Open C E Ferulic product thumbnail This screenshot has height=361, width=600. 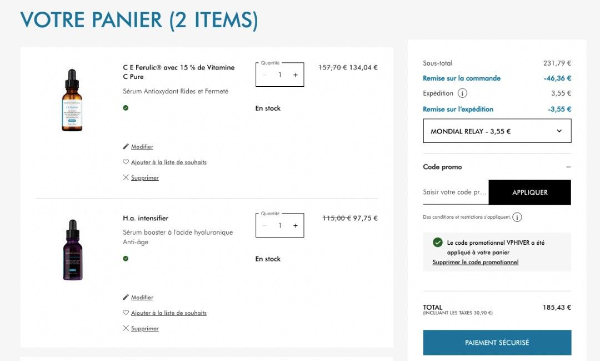coord(72,100)
